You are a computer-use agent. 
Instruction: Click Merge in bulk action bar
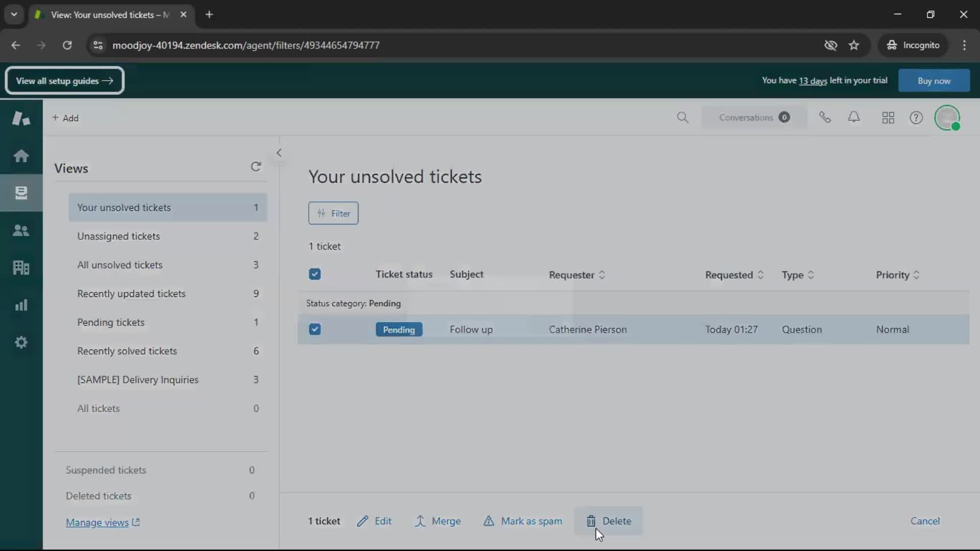pyautogui.click(x=437, y=521)
